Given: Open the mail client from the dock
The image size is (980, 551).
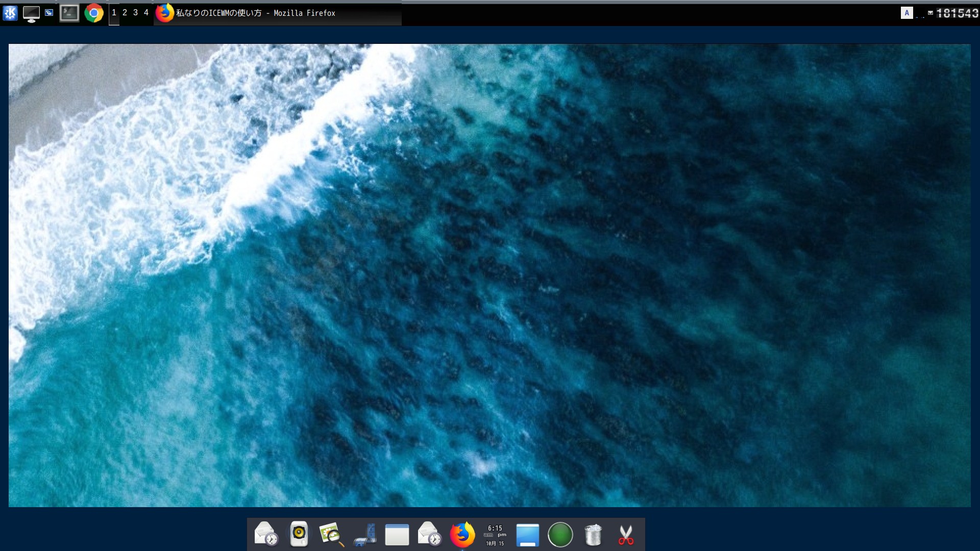Looking at the screenshot, I should [265, 535].
